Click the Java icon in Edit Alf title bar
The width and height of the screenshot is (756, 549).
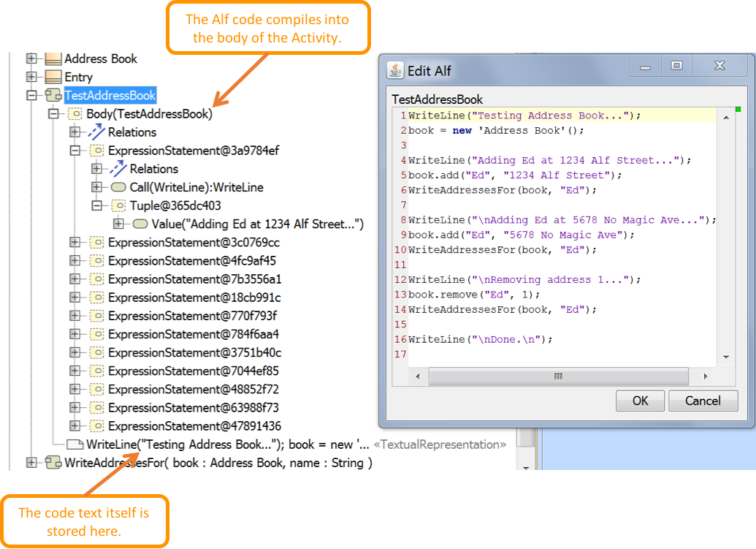coord(395,70)
